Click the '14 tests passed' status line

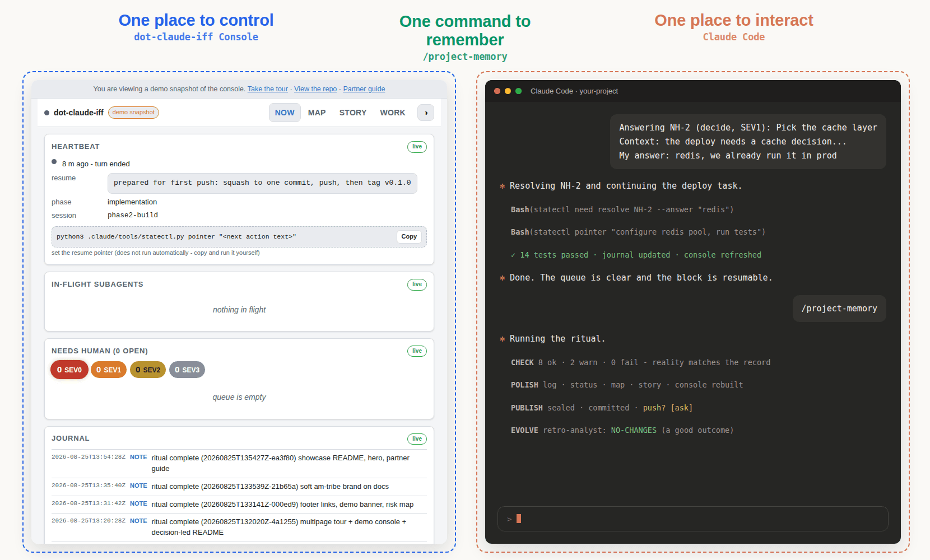(x=636, y=255)
